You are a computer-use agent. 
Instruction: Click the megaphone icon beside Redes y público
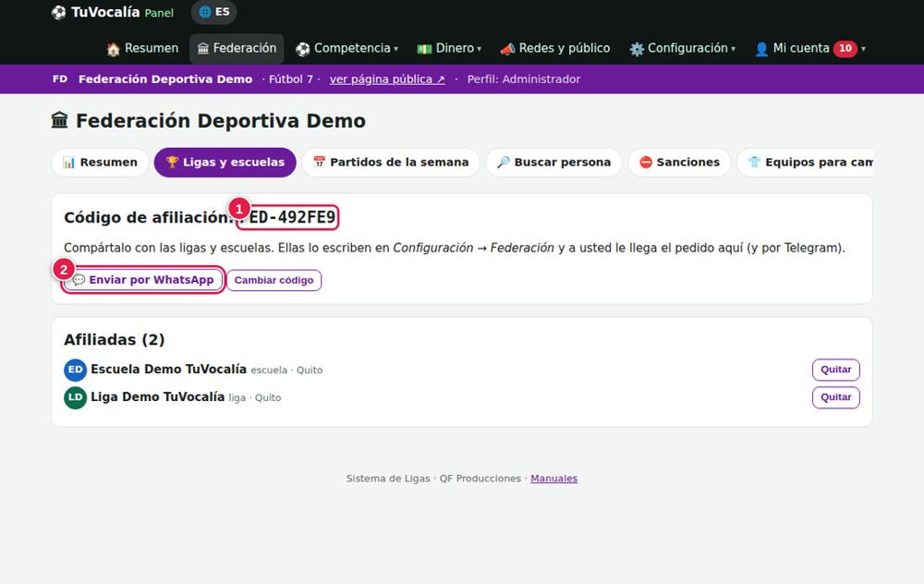(507, 49)
